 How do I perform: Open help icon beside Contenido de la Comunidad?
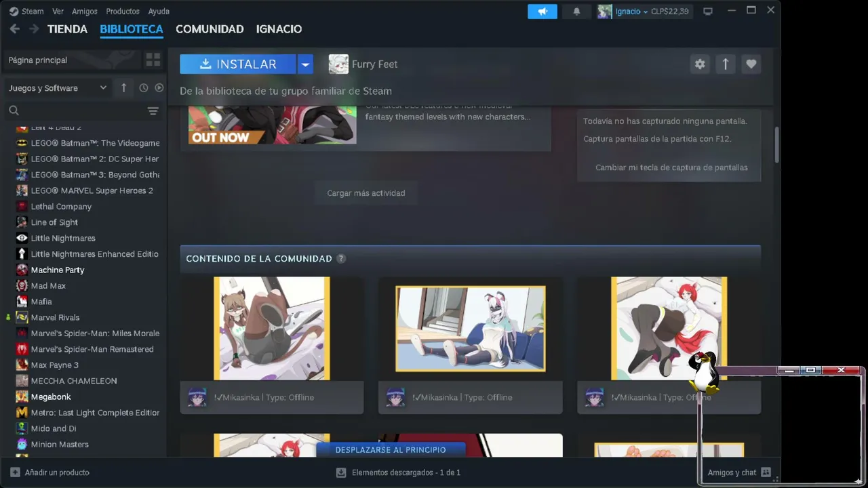point(341,258)
